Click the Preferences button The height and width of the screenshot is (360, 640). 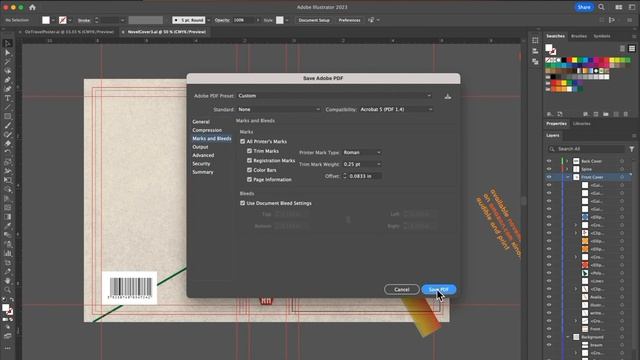click(349, 20)
